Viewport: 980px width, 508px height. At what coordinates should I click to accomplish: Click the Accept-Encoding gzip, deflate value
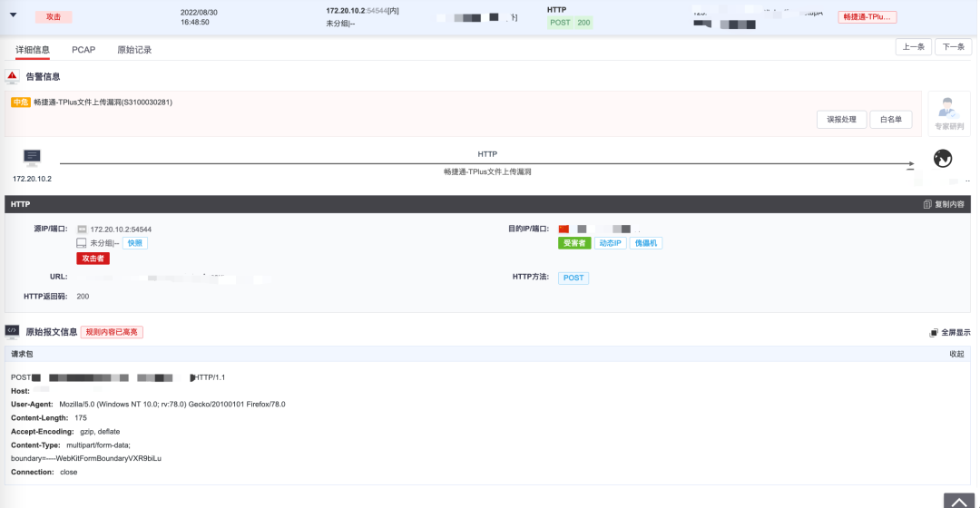point(100,432)
